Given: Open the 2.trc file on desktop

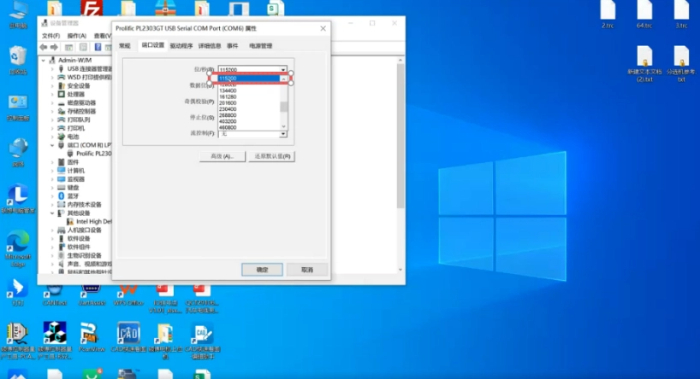Looking at the screenshot, I should click(x=607, y=15).
